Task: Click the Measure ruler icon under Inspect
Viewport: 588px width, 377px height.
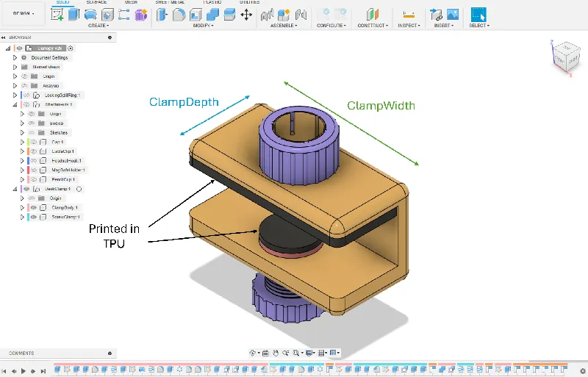Action: (409, 14)
